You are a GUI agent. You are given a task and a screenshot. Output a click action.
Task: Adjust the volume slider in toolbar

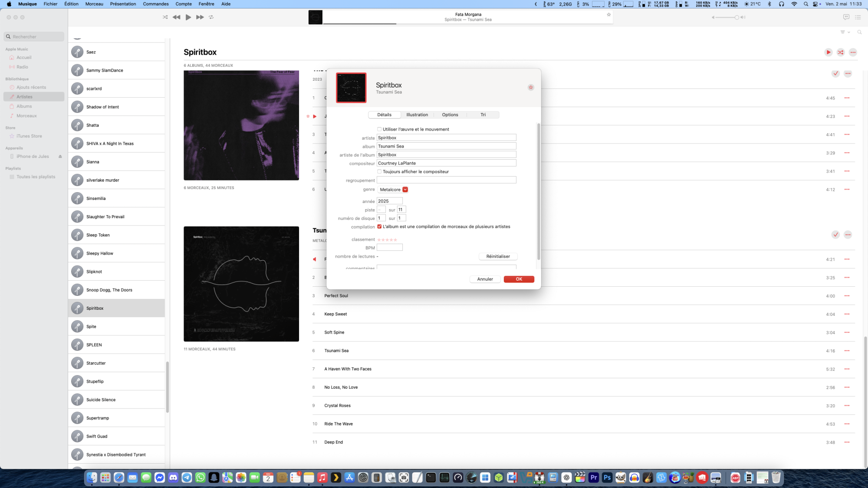point(736,17)
